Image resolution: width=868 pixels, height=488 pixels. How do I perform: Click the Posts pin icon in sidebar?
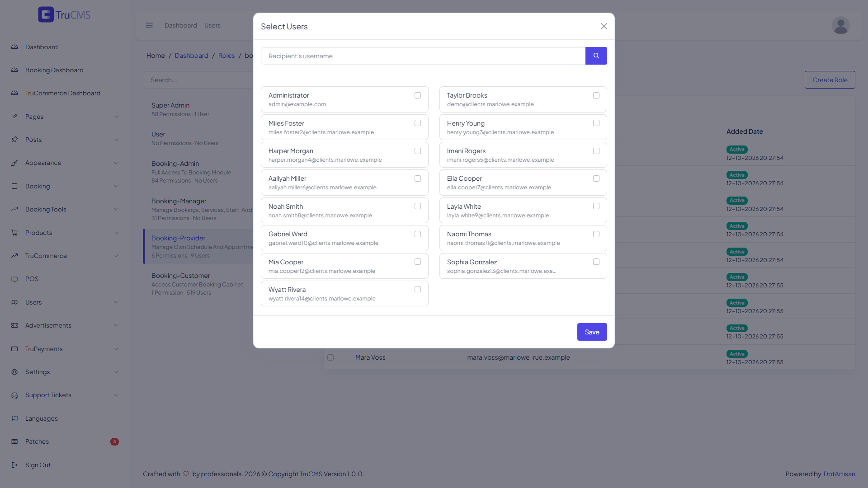click(14, 140)
